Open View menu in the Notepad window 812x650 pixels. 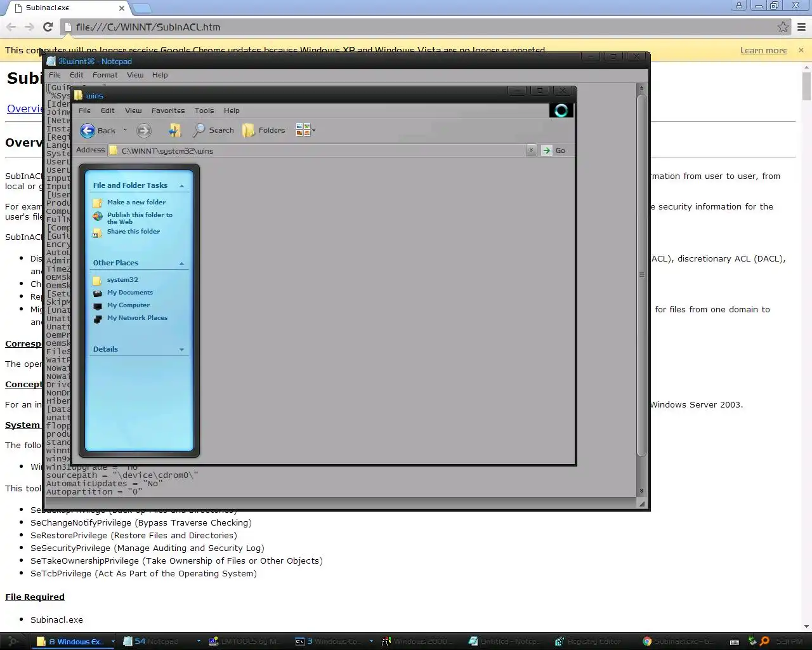(135, 75)
